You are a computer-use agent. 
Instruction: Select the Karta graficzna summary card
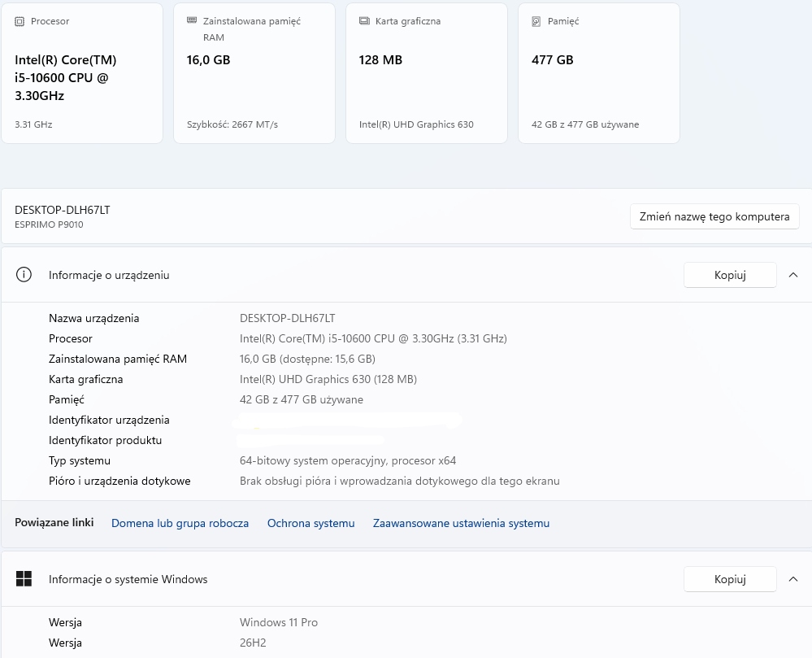click(426, 73)
